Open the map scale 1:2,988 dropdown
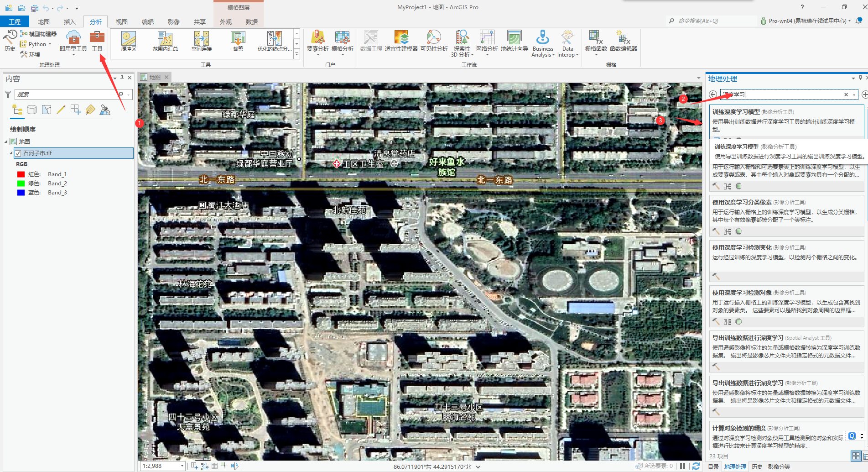The width and height of the screenshot is (868, 472). coord(182,466)
